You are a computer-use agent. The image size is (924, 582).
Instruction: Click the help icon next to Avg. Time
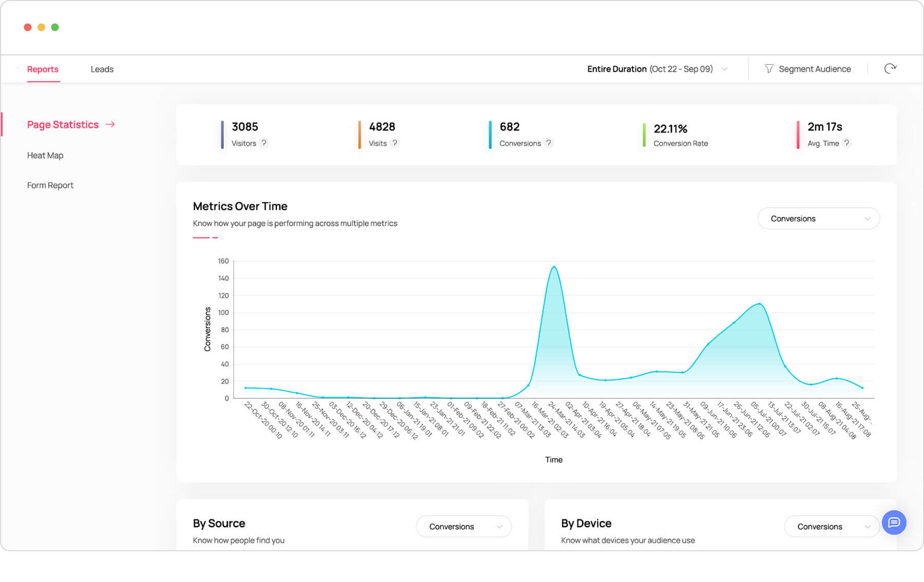click(847, 143)
